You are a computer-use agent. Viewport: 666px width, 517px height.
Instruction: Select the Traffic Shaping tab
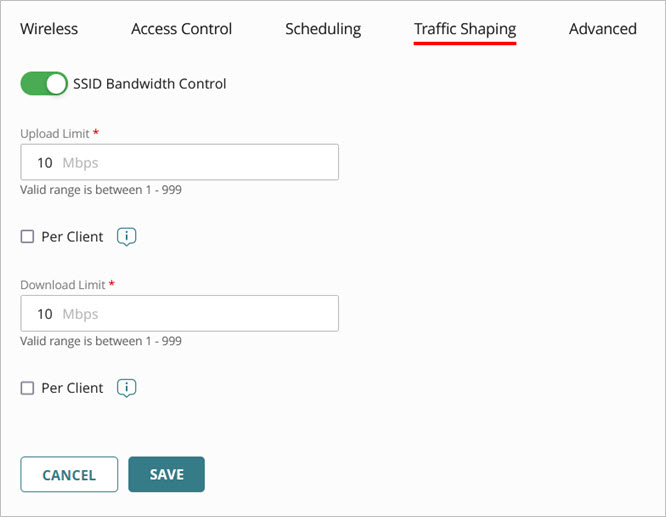coord(465,29)
